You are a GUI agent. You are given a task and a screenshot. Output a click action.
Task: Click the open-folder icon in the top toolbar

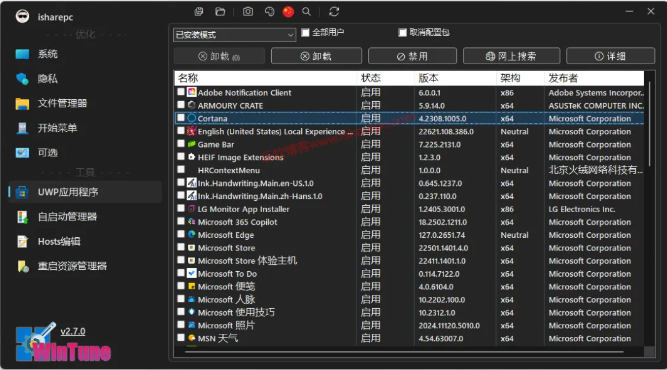(x=220, y=12)
